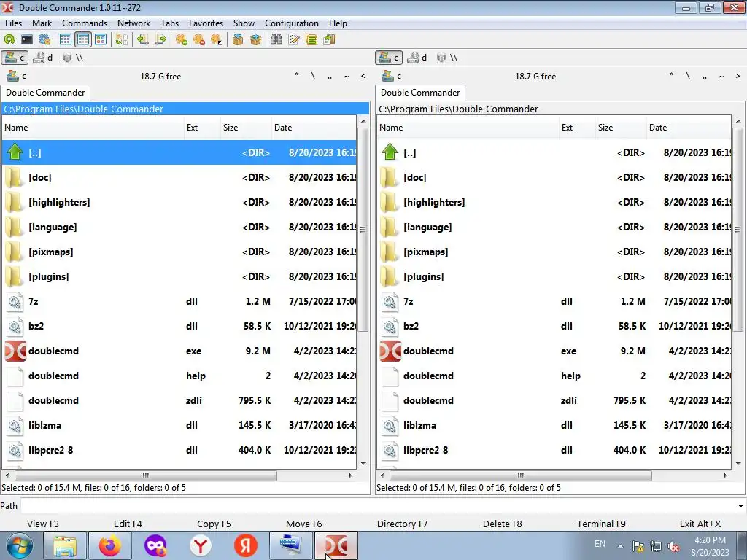Click the left-arrow target equals source icon
747x560 pixels.
[142, 39]
